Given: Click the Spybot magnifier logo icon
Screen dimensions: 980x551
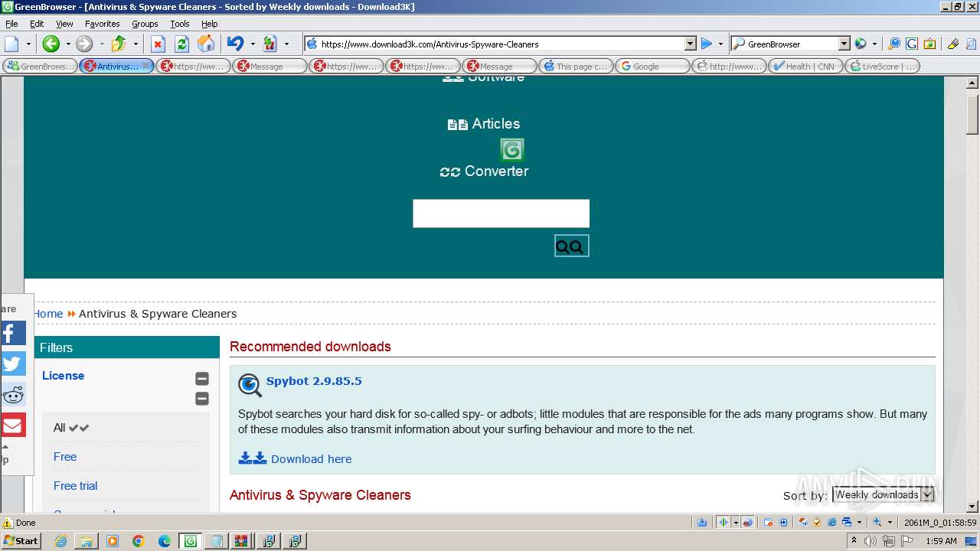Looking at the screenshot, I should click(x=250, y=385).
